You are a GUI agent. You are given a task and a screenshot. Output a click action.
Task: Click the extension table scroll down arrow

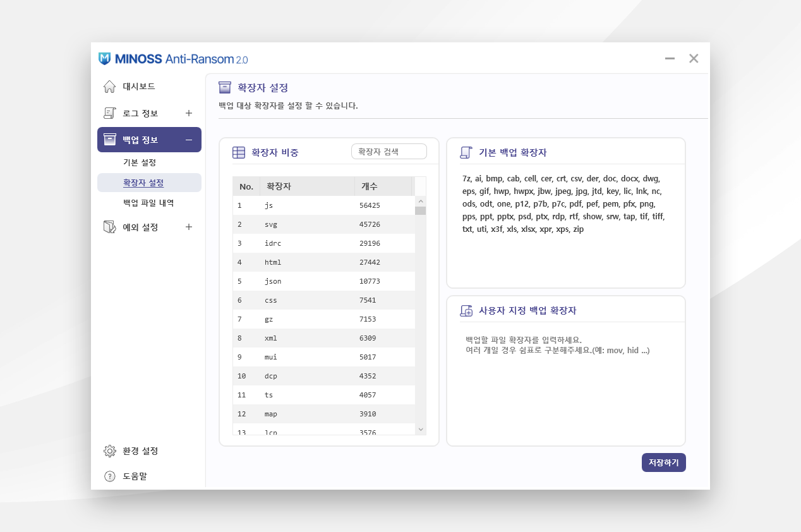[x=421, y=429]
